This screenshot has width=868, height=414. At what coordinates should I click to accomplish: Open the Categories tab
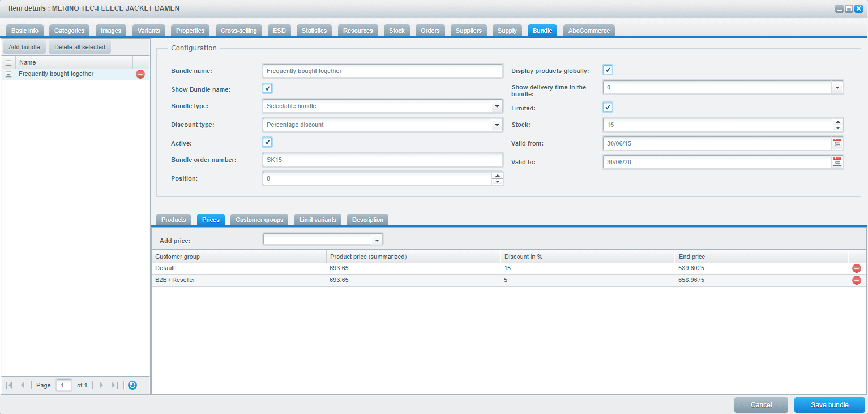pos(69,31)
